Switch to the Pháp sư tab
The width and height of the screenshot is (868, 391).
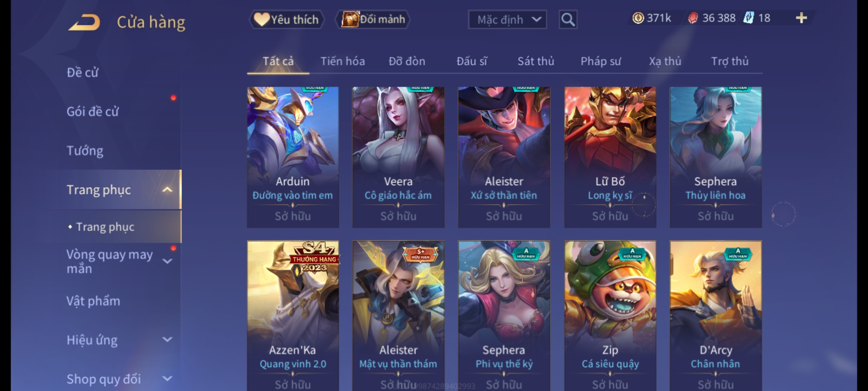[600, 61]
